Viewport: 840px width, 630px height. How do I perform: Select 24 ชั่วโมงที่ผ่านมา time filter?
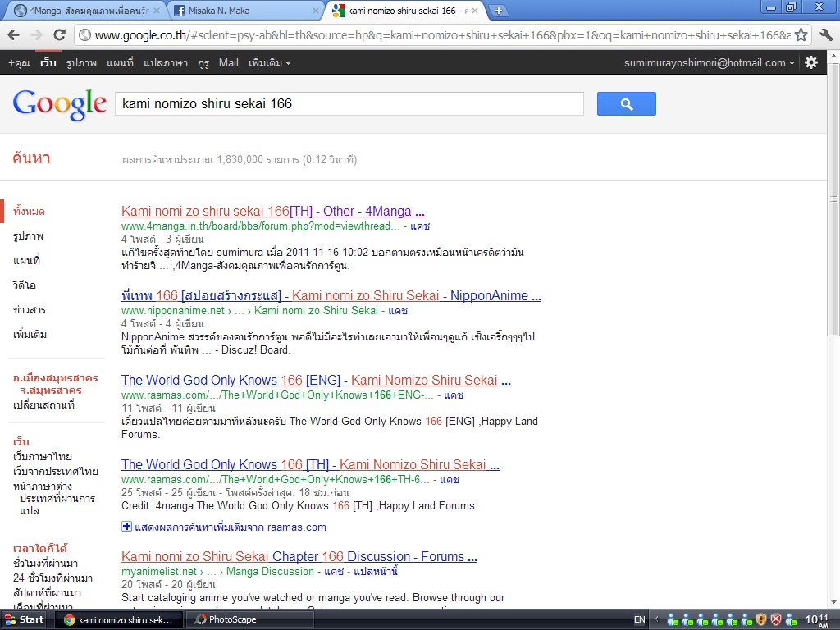(x=52, y=578)
